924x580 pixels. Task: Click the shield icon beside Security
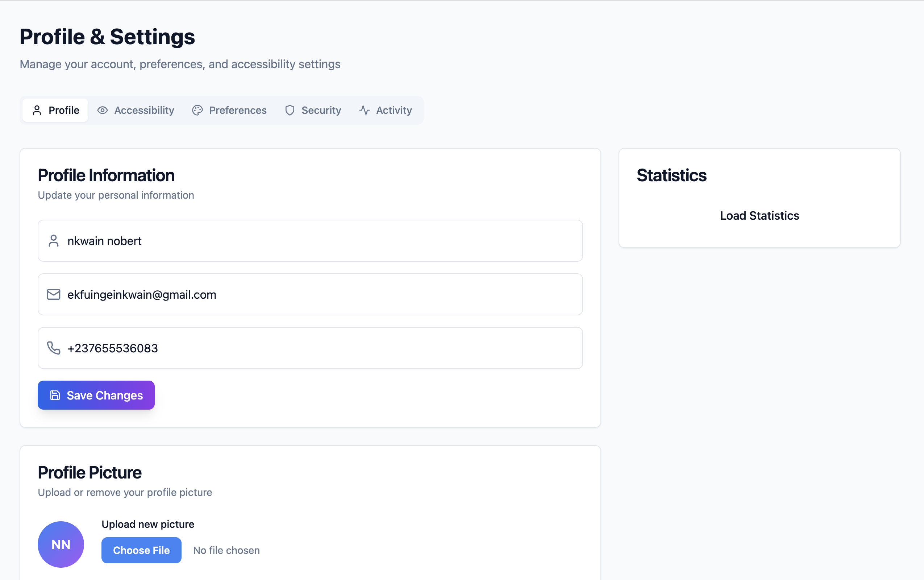[x=290, y=111]
